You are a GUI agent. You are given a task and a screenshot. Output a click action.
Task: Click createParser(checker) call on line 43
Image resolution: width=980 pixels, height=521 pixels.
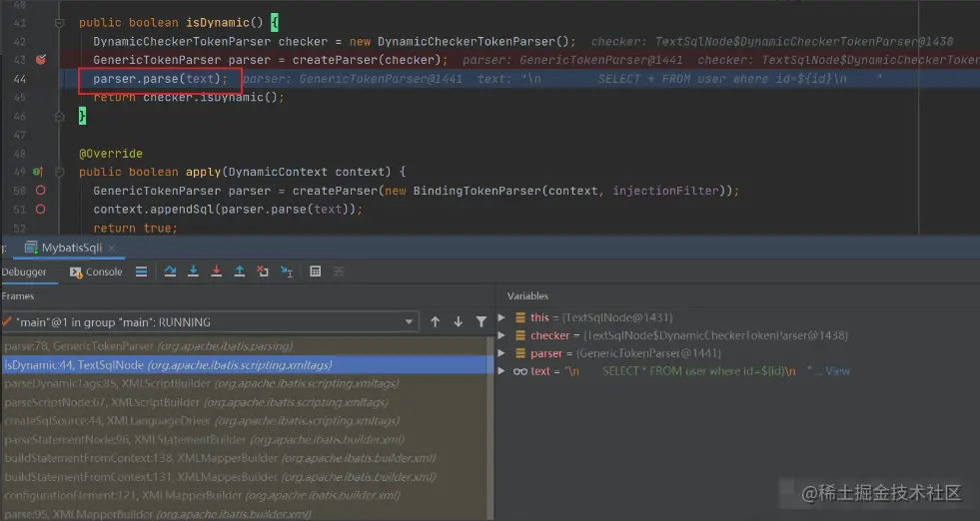(367, 60)
